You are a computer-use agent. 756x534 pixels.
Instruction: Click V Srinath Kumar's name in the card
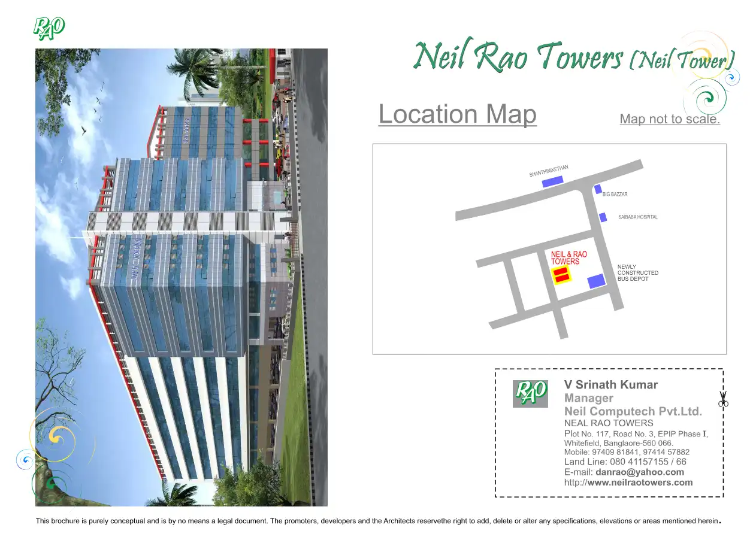pyautogui.click(x=611, y=384)
